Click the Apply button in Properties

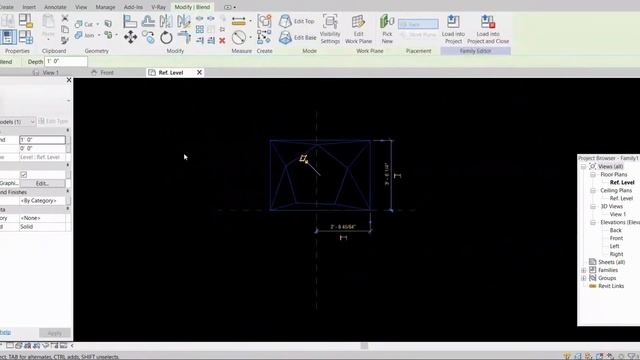[55, 333]
